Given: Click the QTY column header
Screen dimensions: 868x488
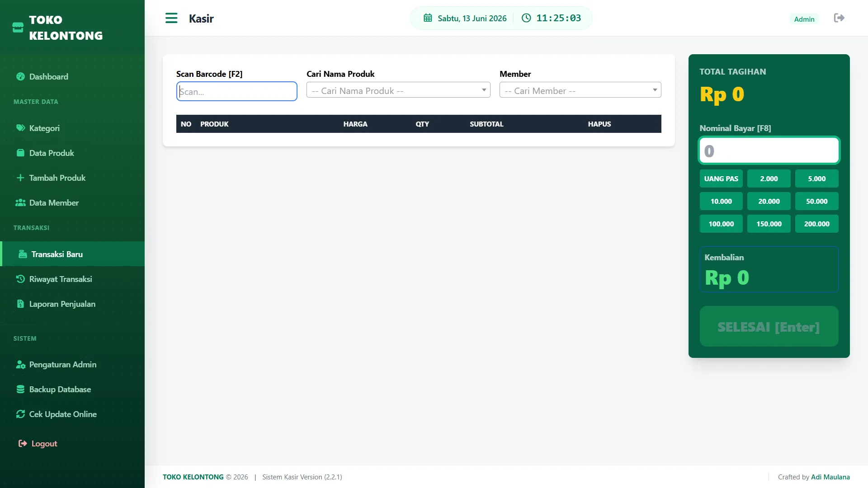Looking at the screenshot, I should click(x=422, y=124).
